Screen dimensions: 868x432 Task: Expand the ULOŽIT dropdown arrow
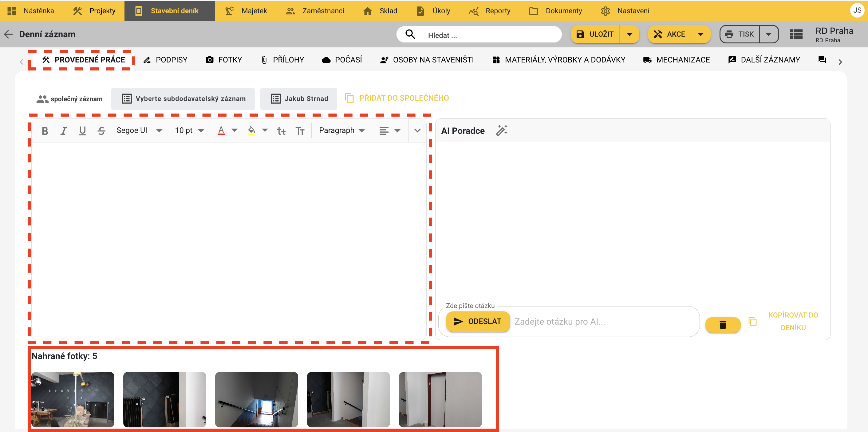[x=629, y=34]
